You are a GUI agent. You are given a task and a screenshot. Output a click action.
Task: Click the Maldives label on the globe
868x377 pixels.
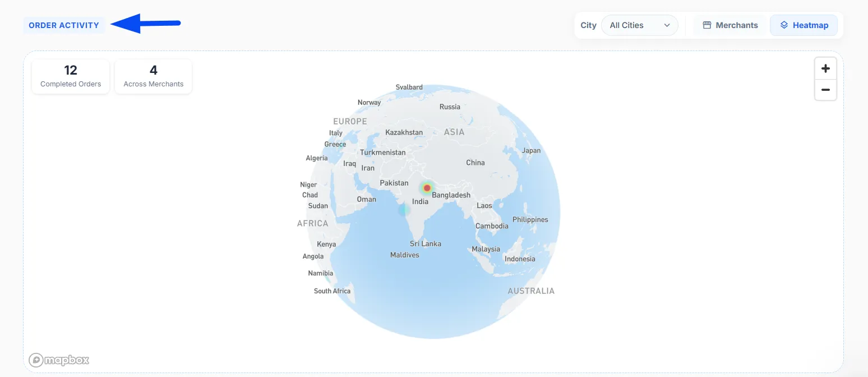pyautogui.click(x=405, y=255)
